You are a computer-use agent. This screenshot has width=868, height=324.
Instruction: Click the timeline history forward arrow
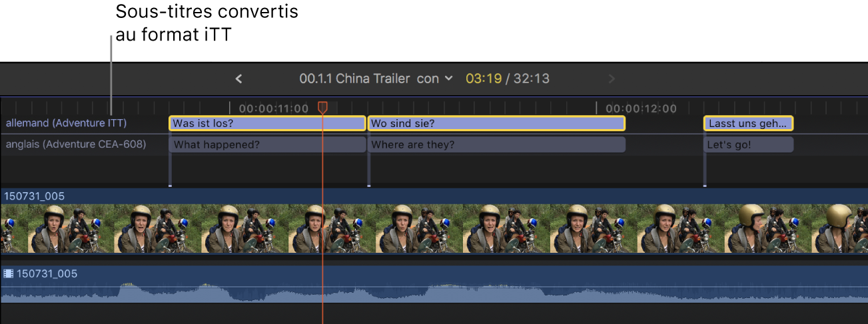point(612,79)
